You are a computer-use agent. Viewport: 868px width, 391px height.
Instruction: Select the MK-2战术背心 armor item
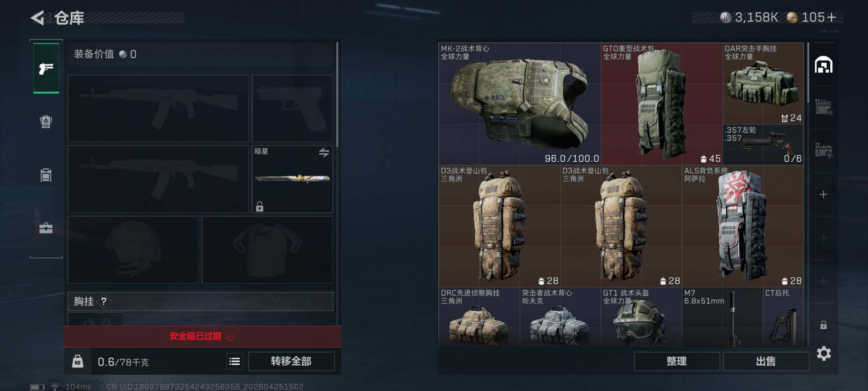tap(519, 104)
